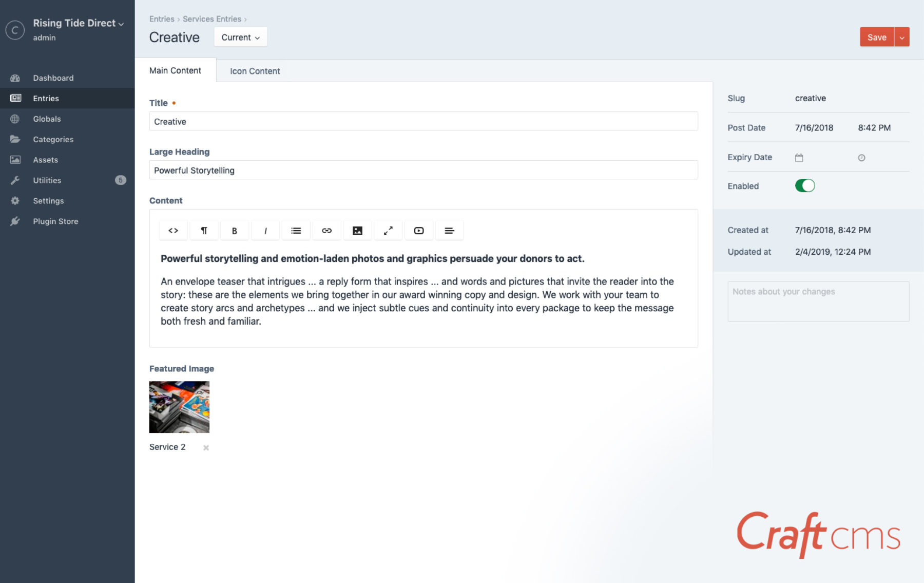
Task: Switch Content editor to fullscreen mode
Action: [388, 231]
